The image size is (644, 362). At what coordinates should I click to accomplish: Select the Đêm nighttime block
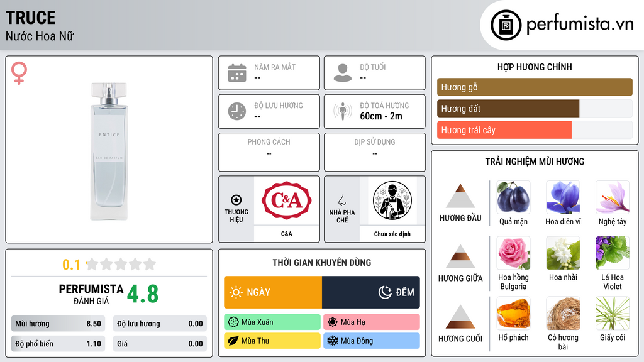point(371,292)
